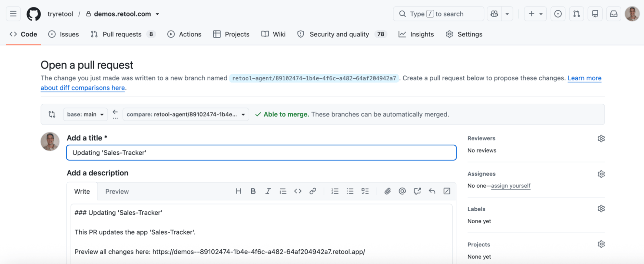Viewport: 644px width, 264px height.
Task: Click the 'Able to merge.' status text
Action: (286, 114)
